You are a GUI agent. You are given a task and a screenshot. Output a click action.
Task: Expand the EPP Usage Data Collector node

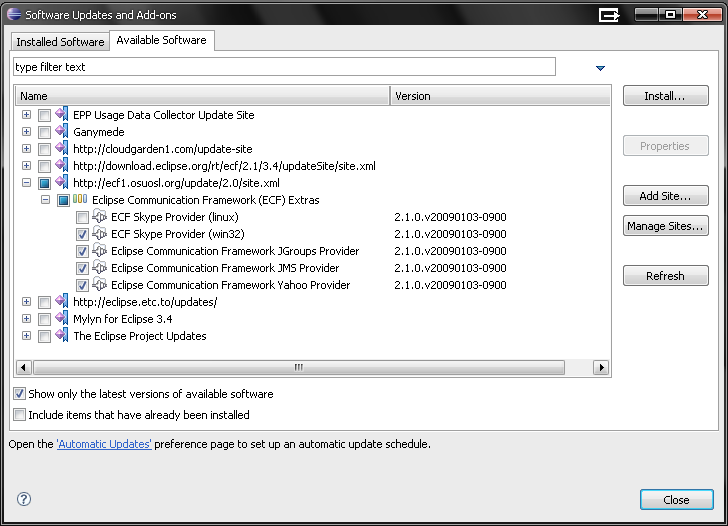[x=26, y=114]
